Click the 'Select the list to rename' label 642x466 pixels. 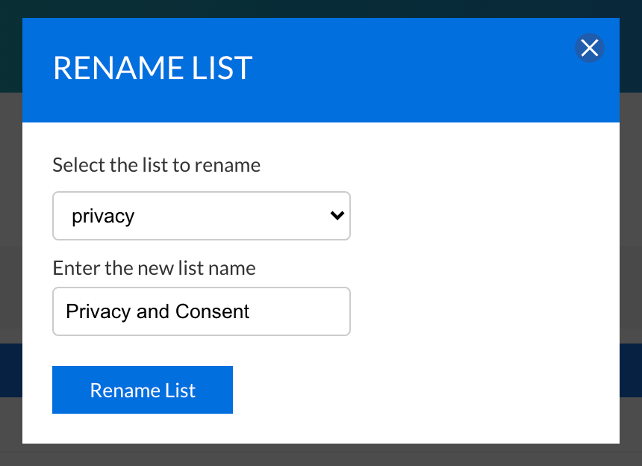156,165
